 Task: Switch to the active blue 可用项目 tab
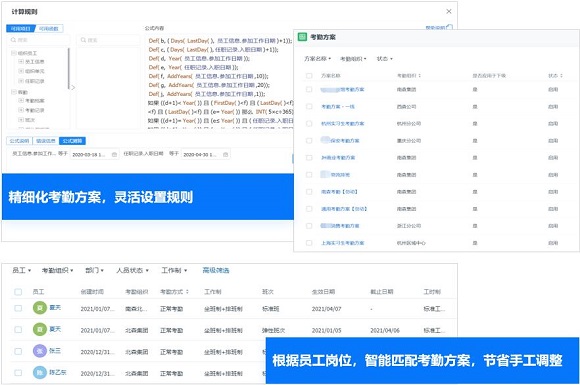point(21,28)
